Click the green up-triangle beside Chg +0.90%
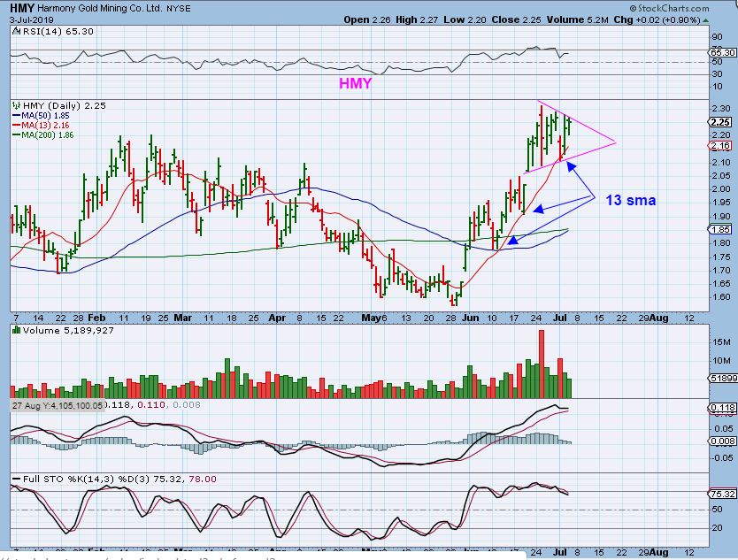 705,20
